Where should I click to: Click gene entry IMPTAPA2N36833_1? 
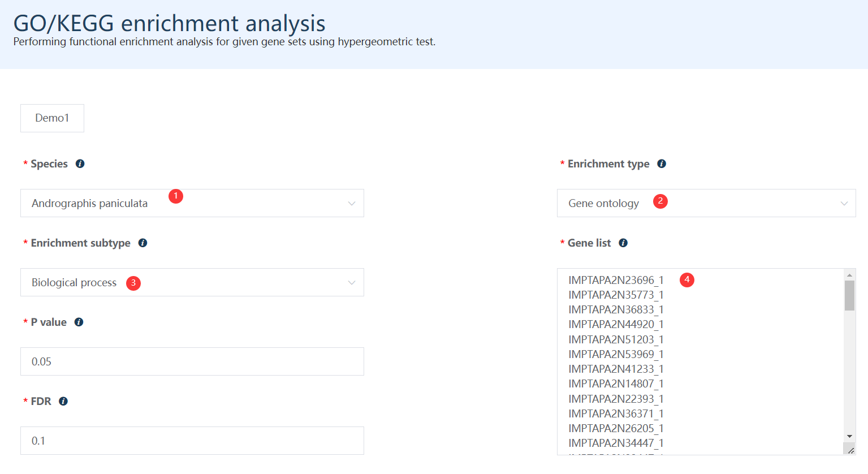(x=616, y=309)
